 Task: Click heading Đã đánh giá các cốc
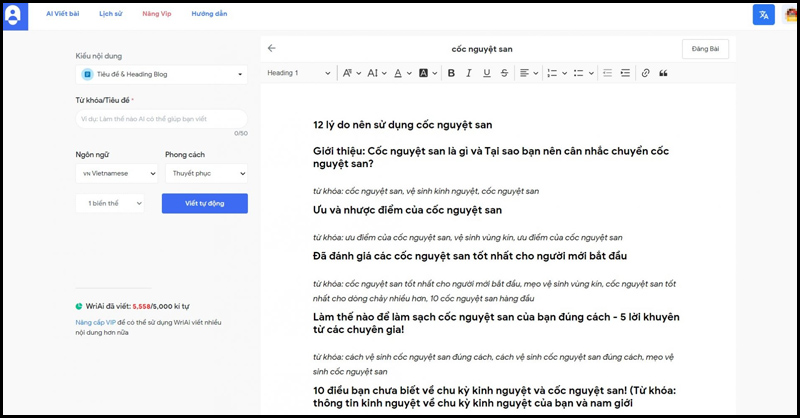coord(470,256)
